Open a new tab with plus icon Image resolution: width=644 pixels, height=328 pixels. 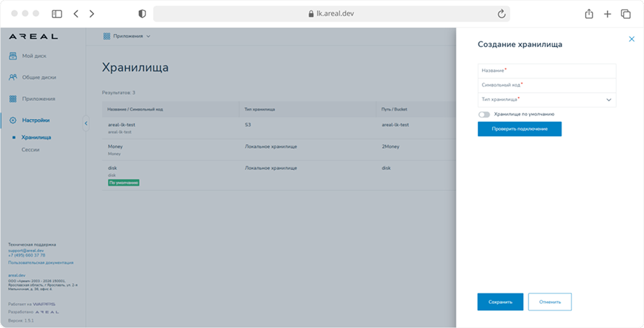pos(607,14)
